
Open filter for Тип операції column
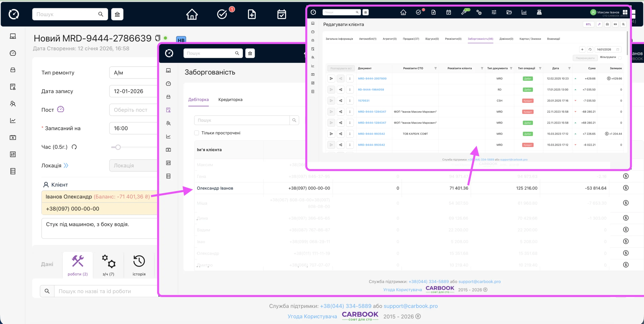pyautogui.click(x=540, y=68)
